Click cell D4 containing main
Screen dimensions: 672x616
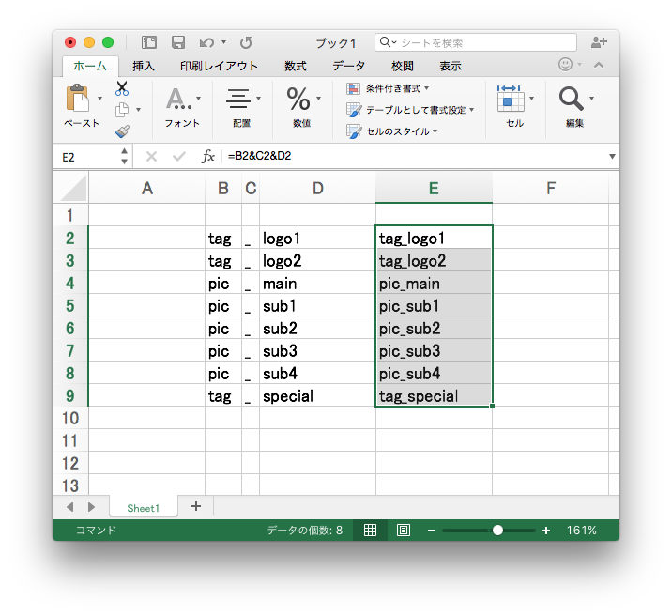(x=317, y=283)
